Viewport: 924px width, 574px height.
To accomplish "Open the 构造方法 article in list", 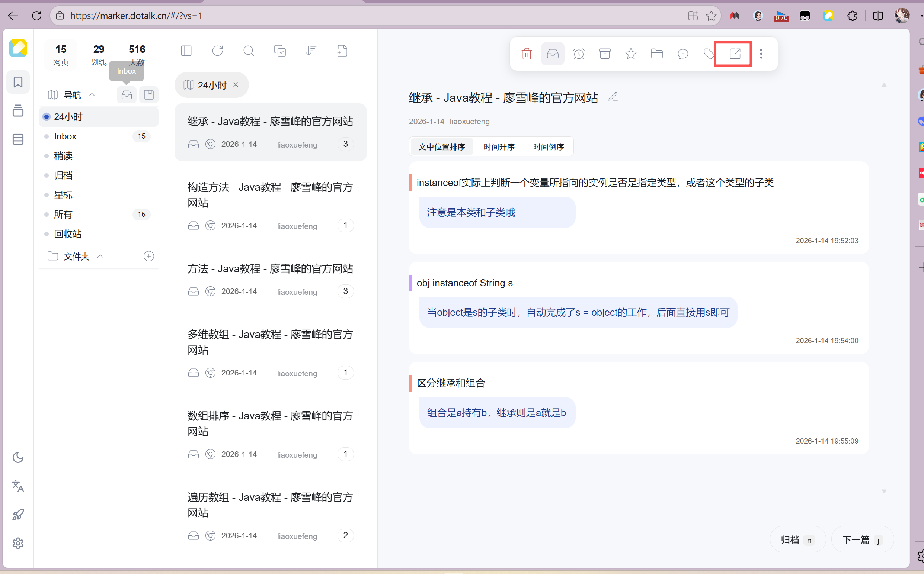I will [270, 195].
